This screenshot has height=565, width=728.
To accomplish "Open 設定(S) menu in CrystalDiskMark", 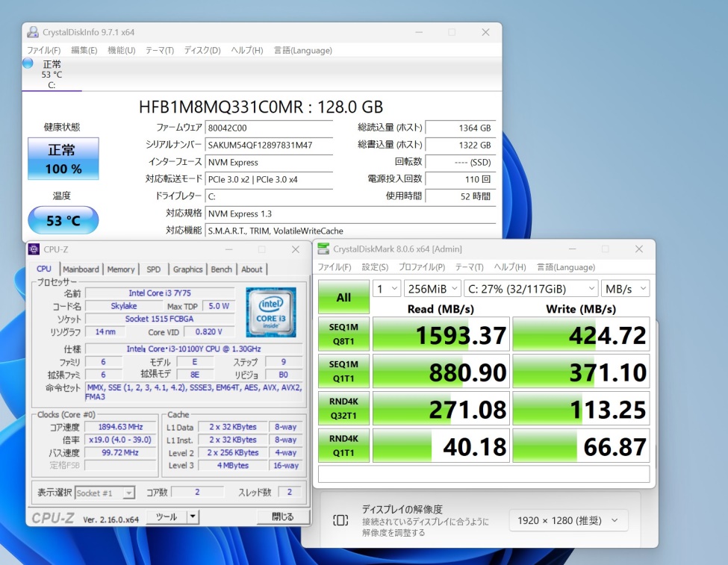I will pyautogui.click(x=375, y=267).
